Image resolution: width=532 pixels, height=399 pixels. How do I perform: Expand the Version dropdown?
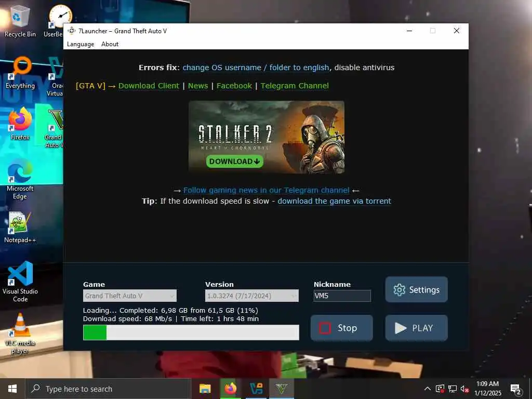pos(252,296)
